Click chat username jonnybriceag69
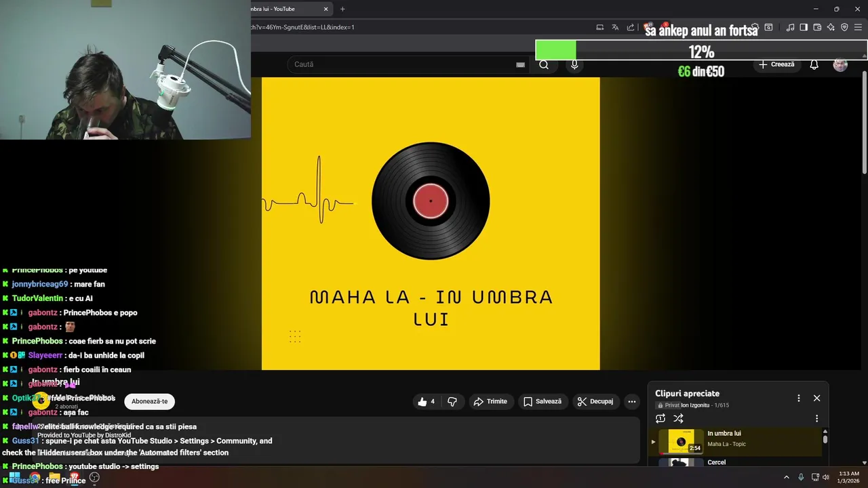This screenshot has width=868, height=488. pyautogui.click(x=40, y=284)
